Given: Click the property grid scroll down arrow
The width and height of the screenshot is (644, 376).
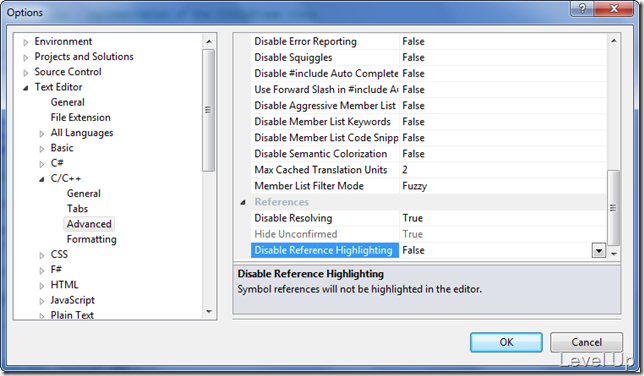Looking at the screenshot, I should (614, 254).
